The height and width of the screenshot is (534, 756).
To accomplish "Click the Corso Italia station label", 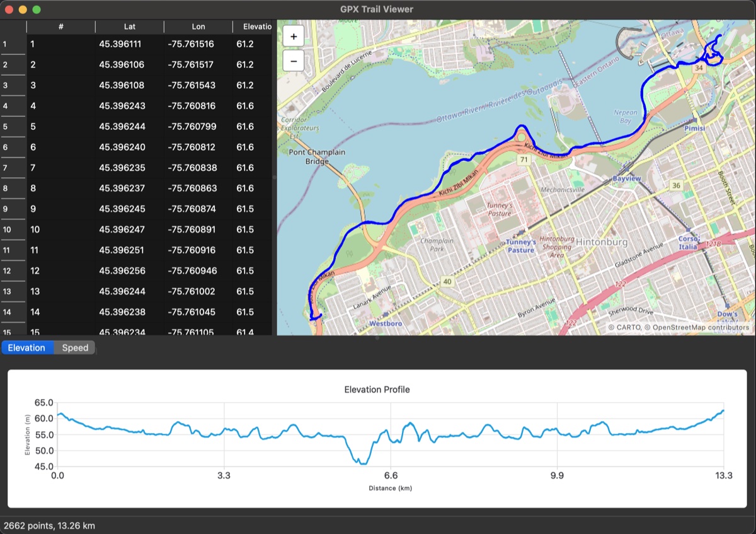I will (x=688, y=243).
